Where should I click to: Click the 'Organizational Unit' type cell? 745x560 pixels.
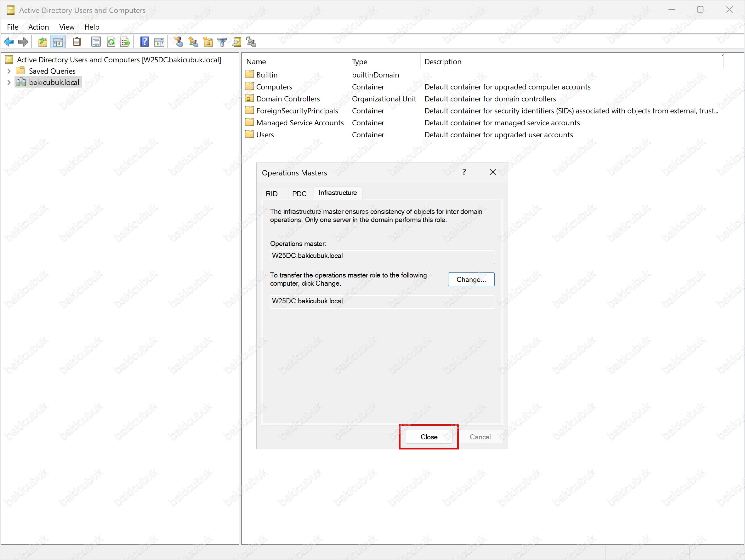(384, 99)
